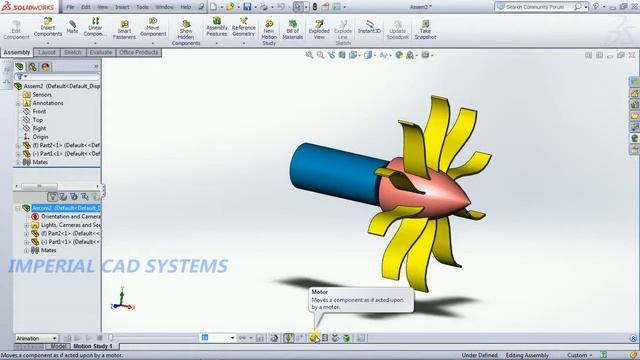
Task: Expand Lights, Cameras and Scene node
Action: [27, 225]
